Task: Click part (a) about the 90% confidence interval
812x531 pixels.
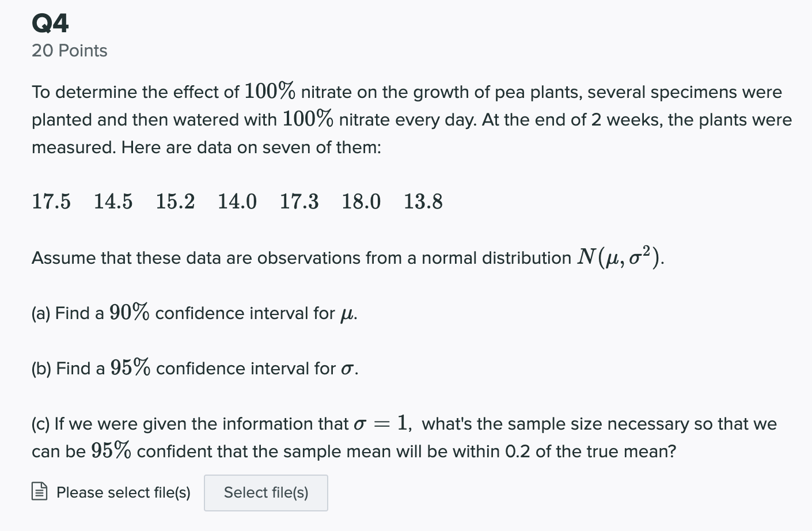Action: pyautogui.click(x=195, y=313)
